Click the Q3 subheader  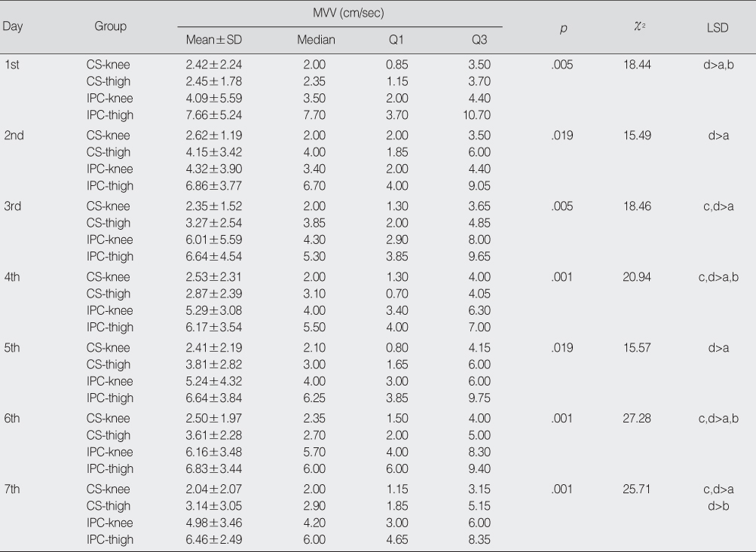[x=479, y=39]
